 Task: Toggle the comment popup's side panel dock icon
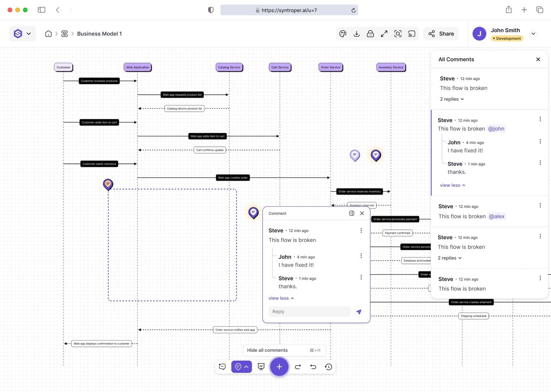point(351,213)
